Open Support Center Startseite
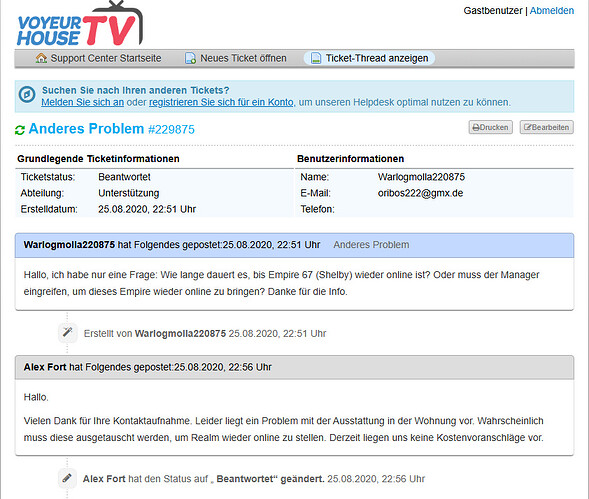Viewport: 589px width, 499px height. (x=106, y=58)
